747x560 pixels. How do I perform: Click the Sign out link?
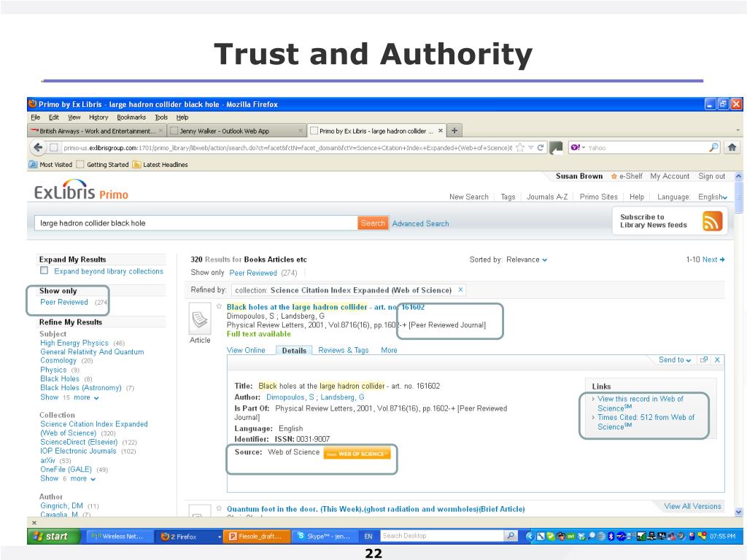pyautogui.click(x=712, y=176)
